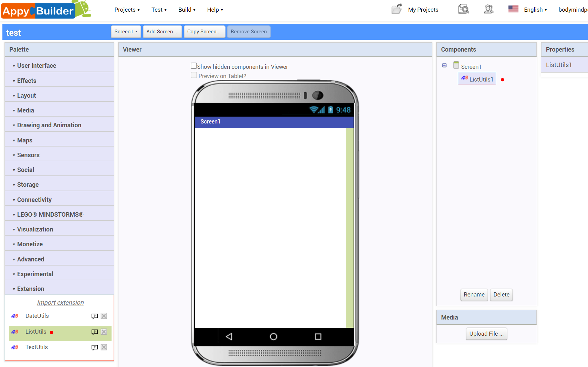The height and width of the screenshot is (367, 588).
Task: Open the Projects menu
Action: pyautogui.click(x=127, y=10)
